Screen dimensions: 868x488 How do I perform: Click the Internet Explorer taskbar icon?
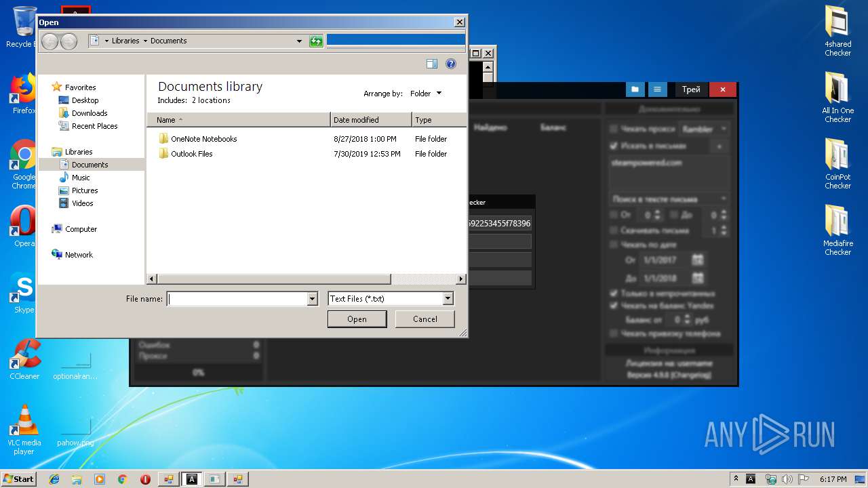(54, 479)
